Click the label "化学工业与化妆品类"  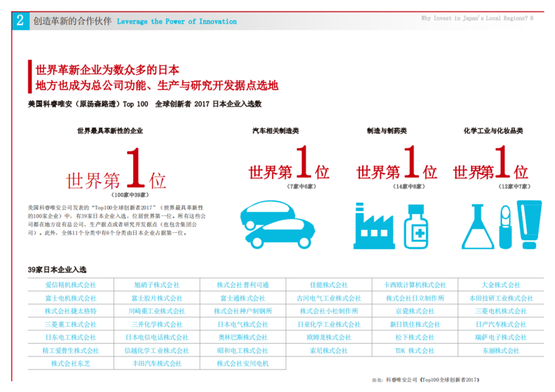coord(493,131)
